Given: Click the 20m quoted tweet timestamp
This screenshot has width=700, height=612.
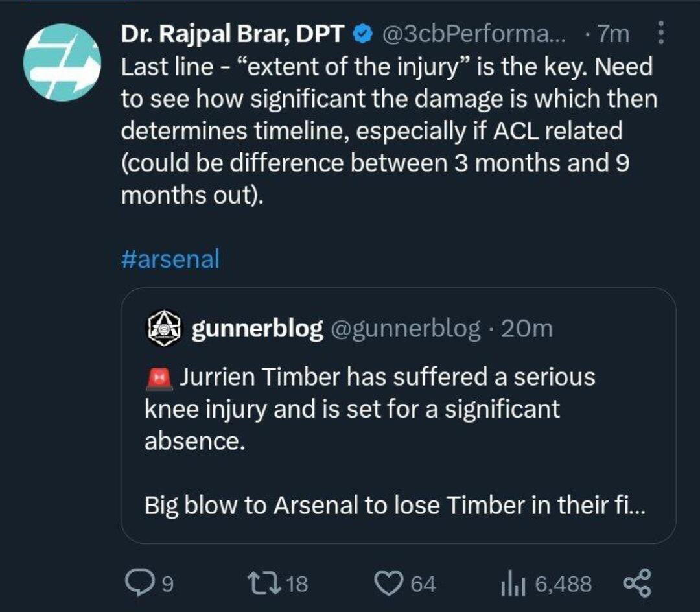Looking at the screenshot, I should click(526, 329).
